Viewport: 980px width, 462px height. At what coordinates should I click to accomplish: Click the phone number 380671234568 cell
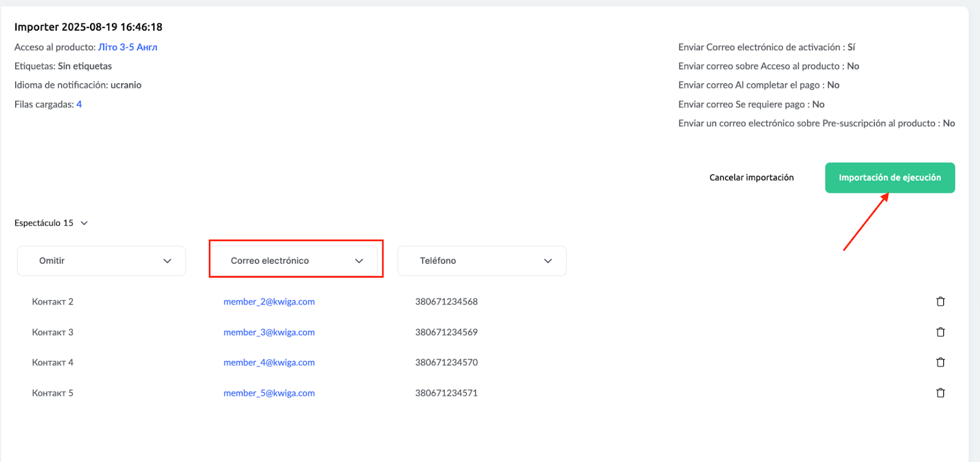pos(446,301)
